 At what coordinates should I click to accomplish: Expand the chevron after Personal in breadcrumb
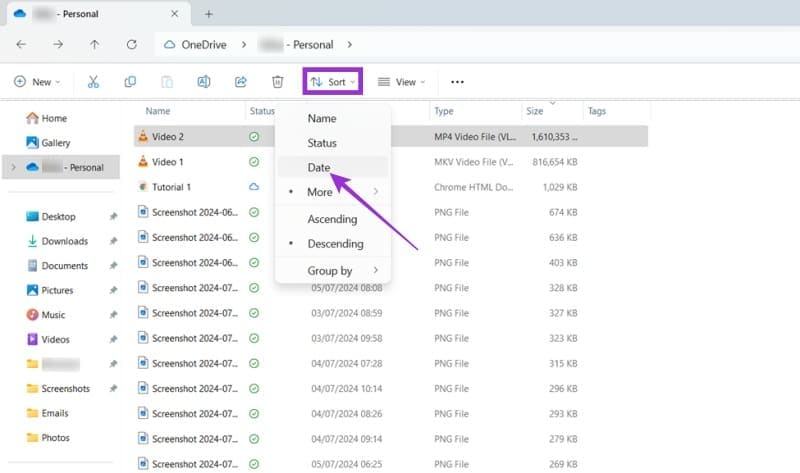coord(349,44)
